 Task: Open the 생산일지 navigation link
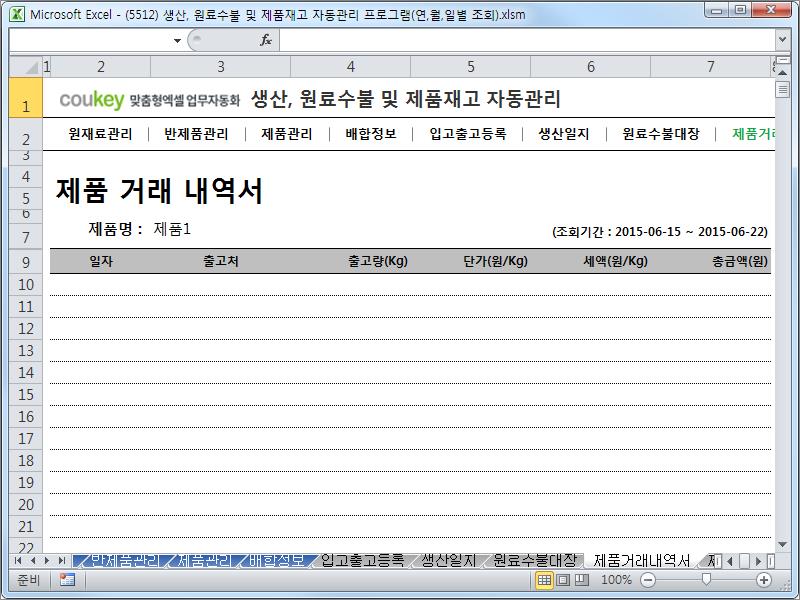click(x=564, y=134)
